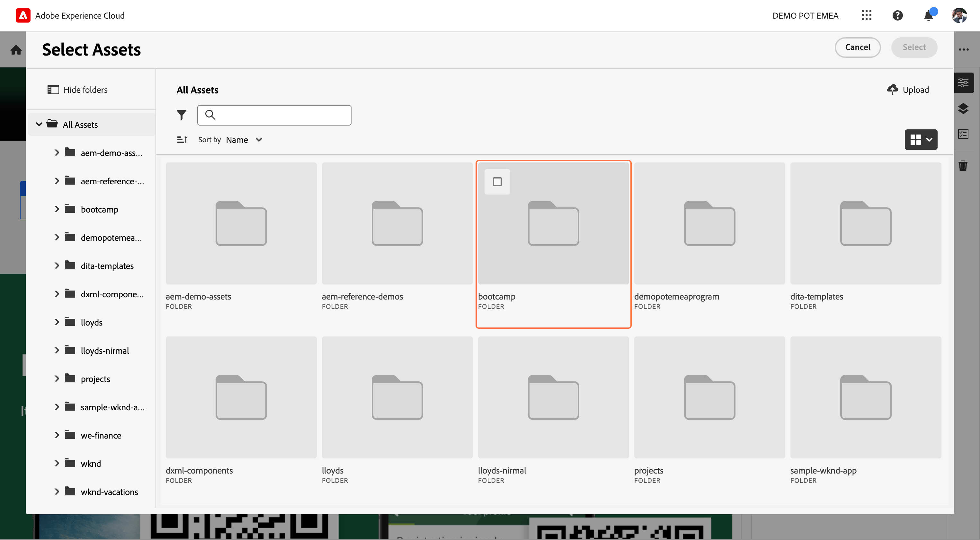This screenshot has width=980, height=540.
Task: Expand the bootcamp folder in tree
Action: pos(57,209)
